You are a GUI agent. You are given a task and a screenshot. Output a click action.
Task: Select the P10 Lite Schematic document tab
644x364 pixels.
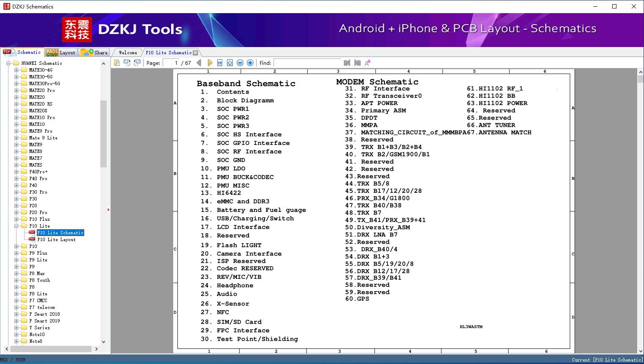pos(169,53)
